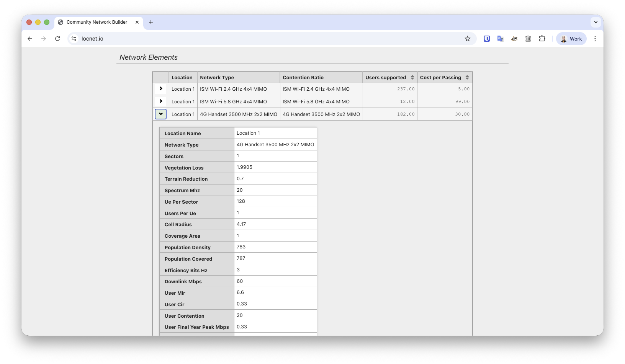
Task: Collapse the 4G Handset 3500 MHz row
Action: (161, 114)
